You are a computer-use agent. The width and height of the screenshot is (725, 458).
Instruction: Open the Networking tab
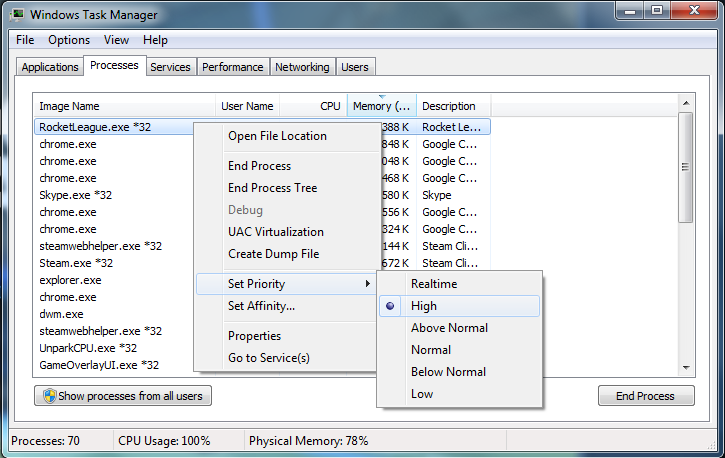pyautogui.click(x=302, y=67)
